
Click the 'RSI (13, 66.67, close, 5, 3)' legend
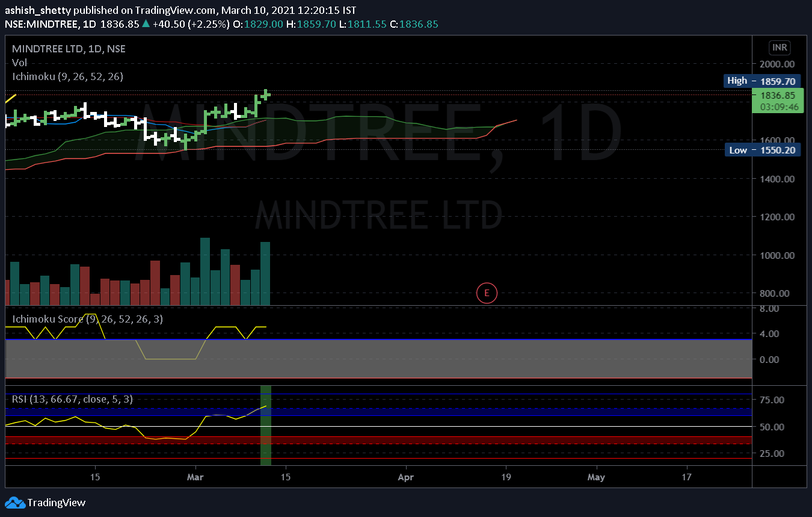tap(73, 398)
